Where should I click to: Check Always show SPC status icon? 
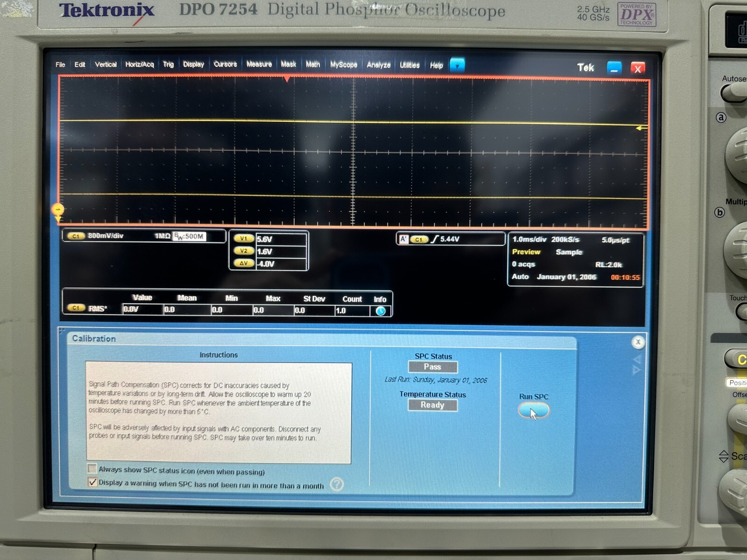92,469
